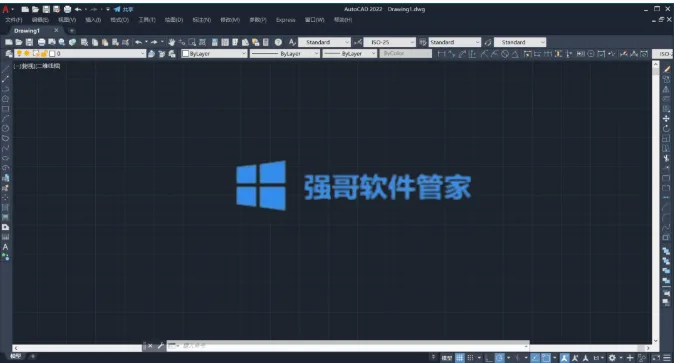Open the ByLayer linetype dropdown
Image resolution: width=674 pixels, height=363 pixels.
coord(285,54)
